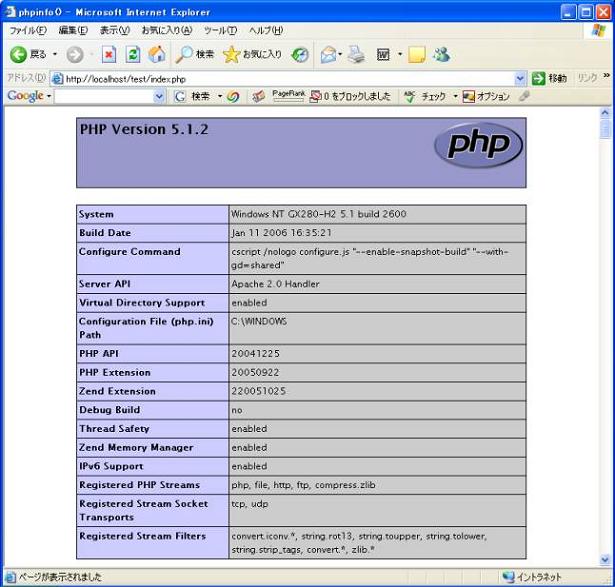Image resolution: width=615 pixels, height=587 pixels.
Task: Click the page icon in address bar
Action: click(x=57, y=79)
